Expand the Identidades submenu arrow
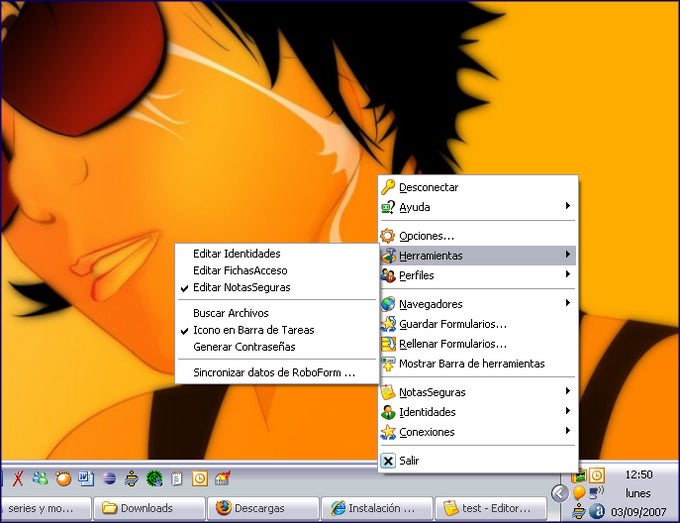The image size is (680, 523). (568, 411)
